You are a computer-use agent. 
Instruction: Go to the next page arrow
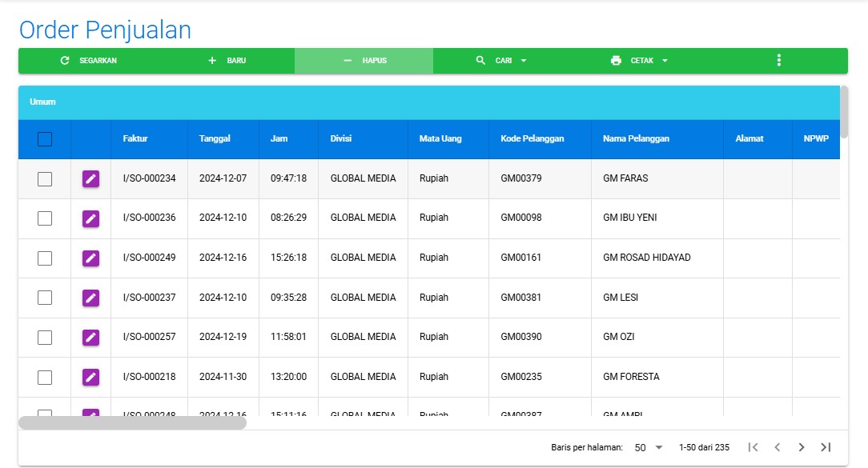click(801, 447)
